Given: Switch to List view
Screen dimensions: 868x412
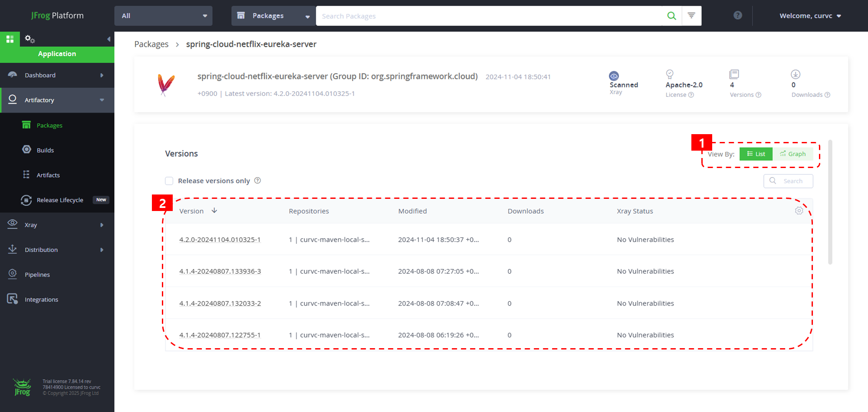Looking at the screenshot, I should click(756, 154).
